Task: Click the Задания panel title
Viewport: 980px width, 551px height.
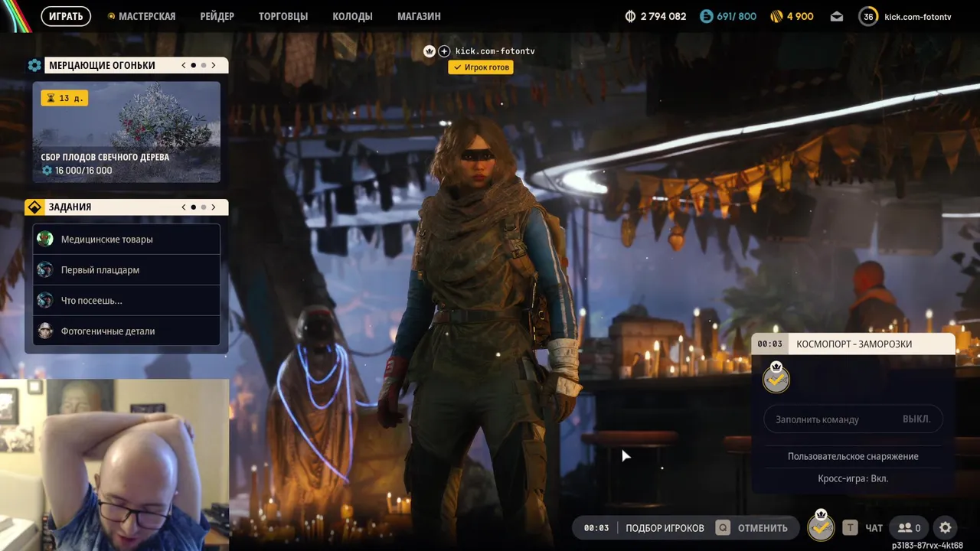Action: click(70, 207)
